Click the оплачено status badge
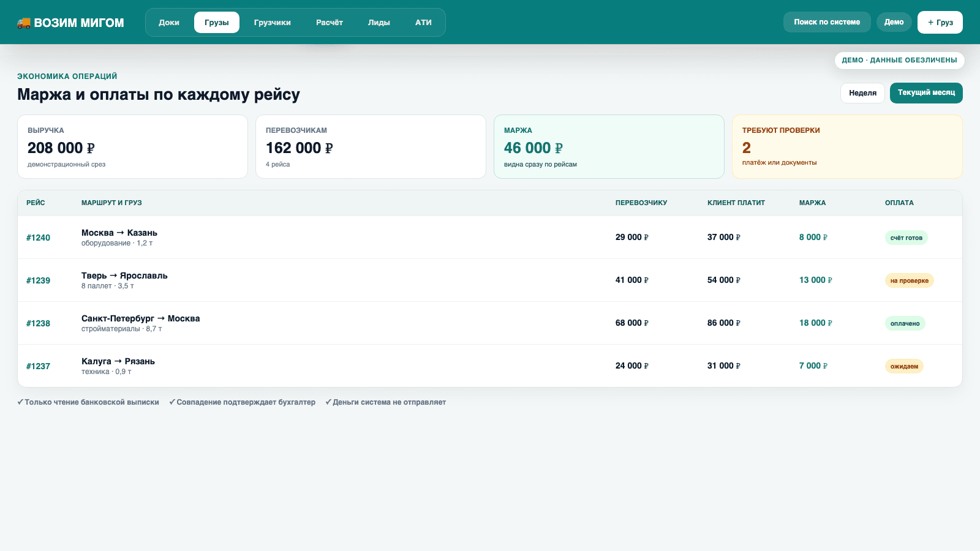Image resolution: width=980 pixels, height=551 pixels. pyautogui.click(x=905, y=323)
